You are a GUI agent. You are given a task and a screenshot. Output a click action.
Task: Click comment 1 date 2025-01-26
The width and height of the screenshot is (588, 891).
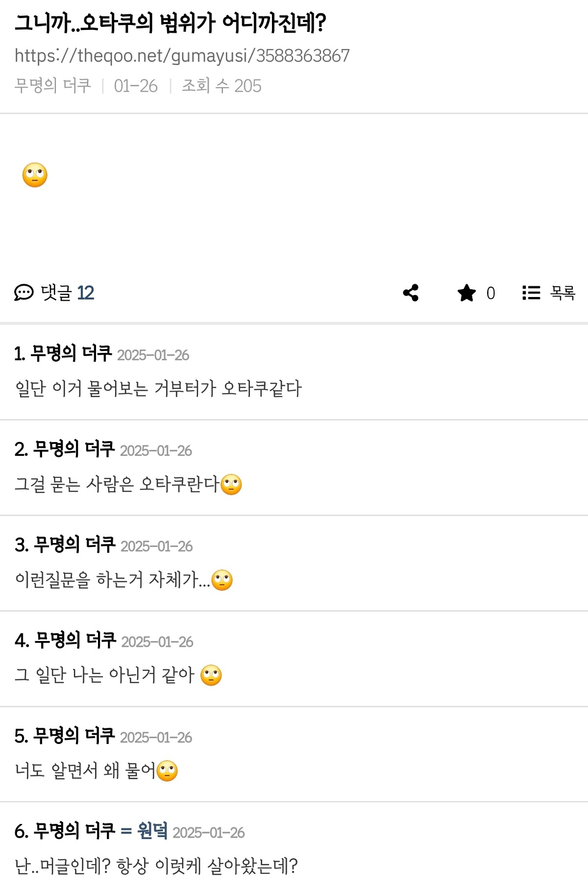(x=153, y=355)
